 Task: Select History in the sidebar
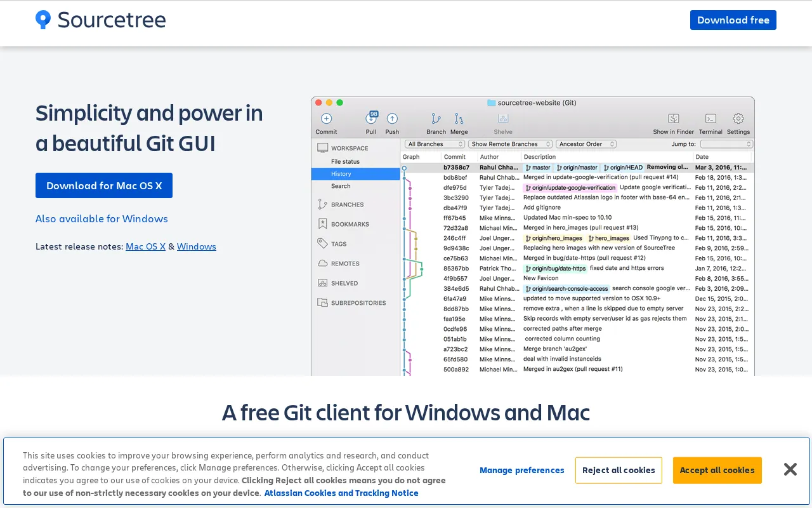[x=355, y=174]
